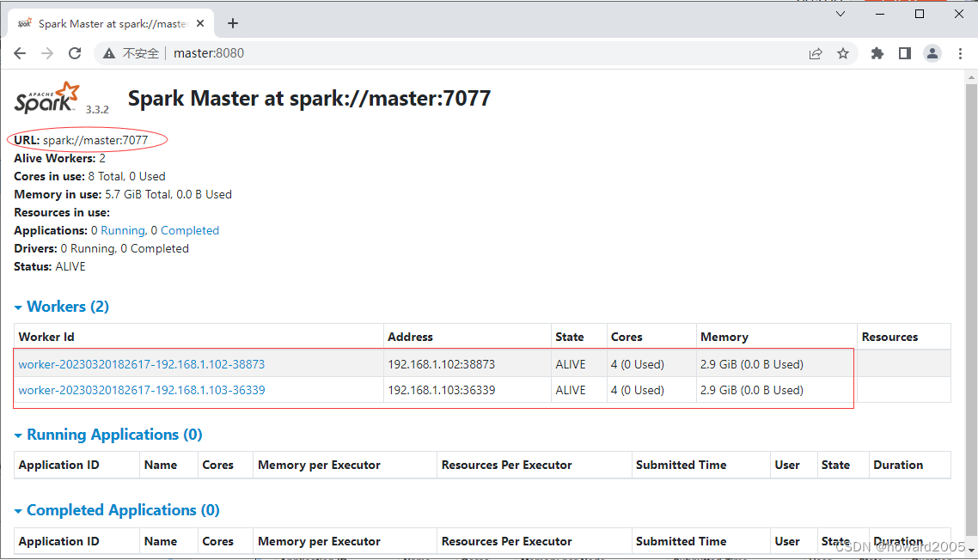
Task: Click the page vertical scrollbar thumb
Action: (x=971, y=308)
